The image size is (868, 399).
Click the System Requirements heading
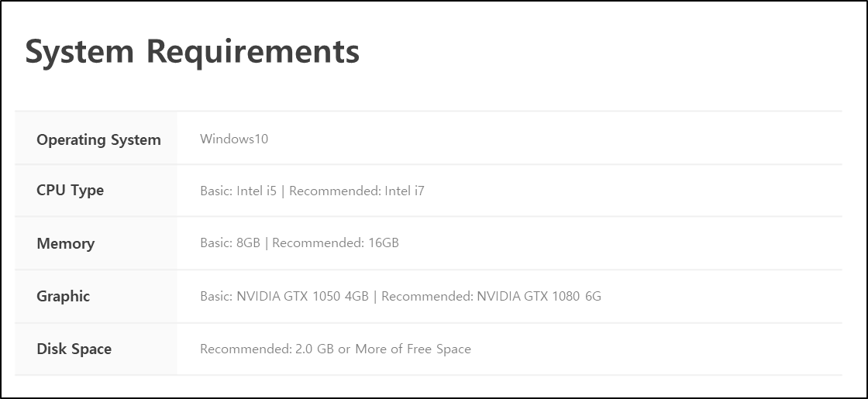192,52
